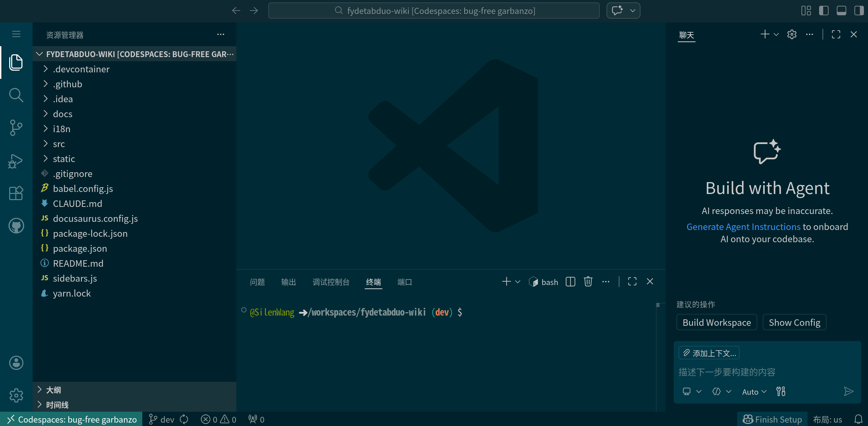Open chat settings gear icon
This screenshot has height=426, width=868.
(792, 34)
